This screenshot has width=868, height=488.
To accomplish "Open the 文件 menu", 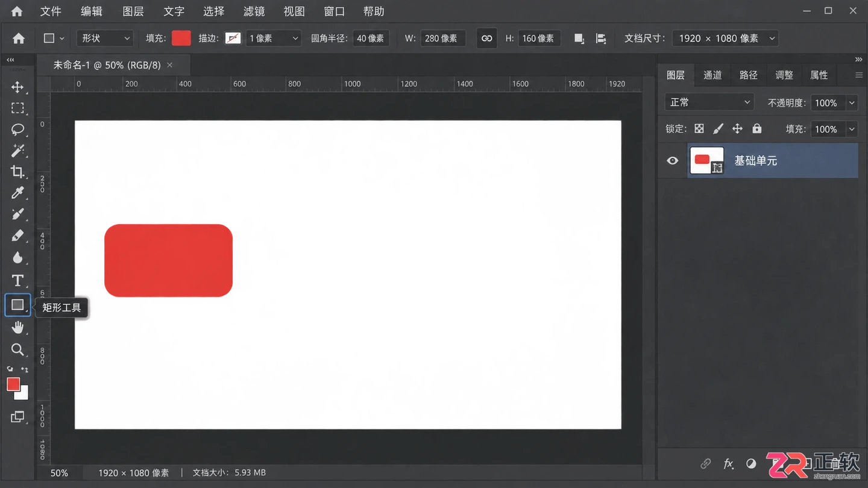I will click(51, 11).
